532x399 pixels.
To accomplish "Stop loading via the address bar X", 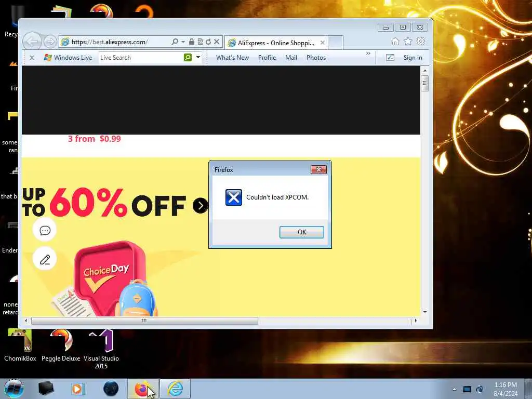I will (x=217, y=42).
